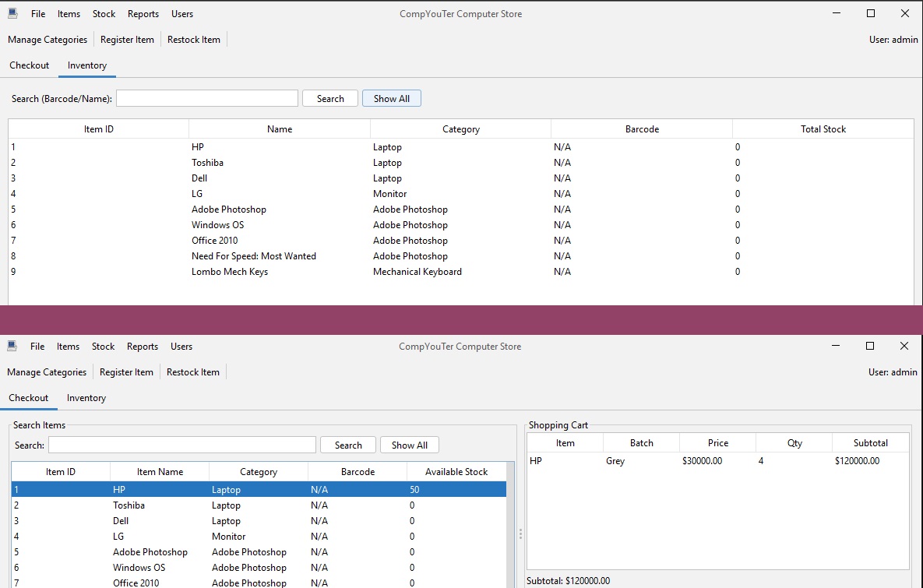
Task: Click the splitter handle beside the Shopping Cart
Action: pyautogui.click(x=520, y=533)
